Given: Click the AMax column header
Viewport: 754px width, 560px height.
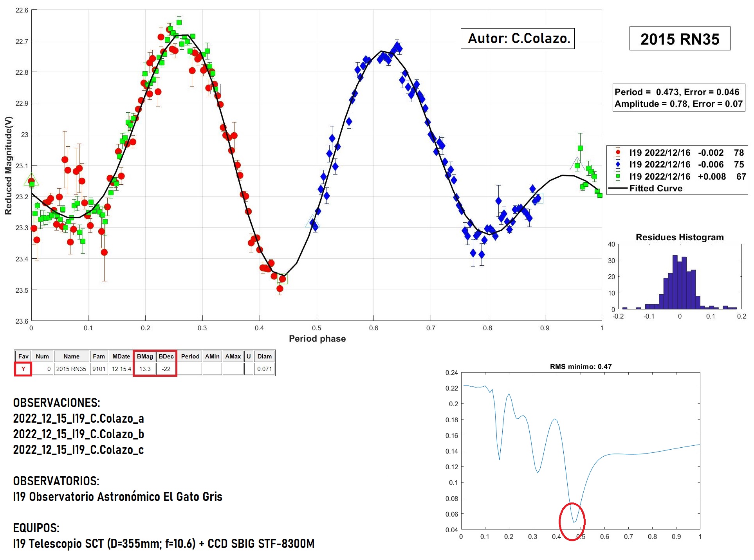Looking at the screenshot, I should tap(233, 356).
